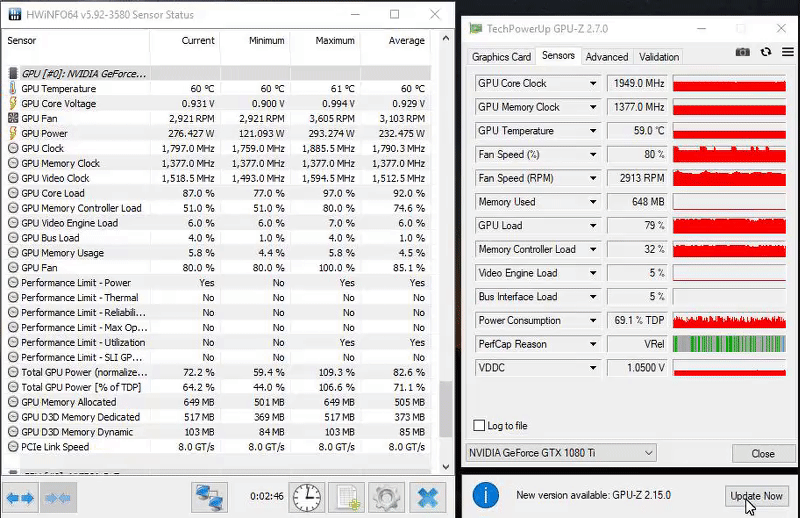This screenshot has width=800, height=518.
Task: Click the GPU Fan RPM fan icon
Action: [13, 118]
